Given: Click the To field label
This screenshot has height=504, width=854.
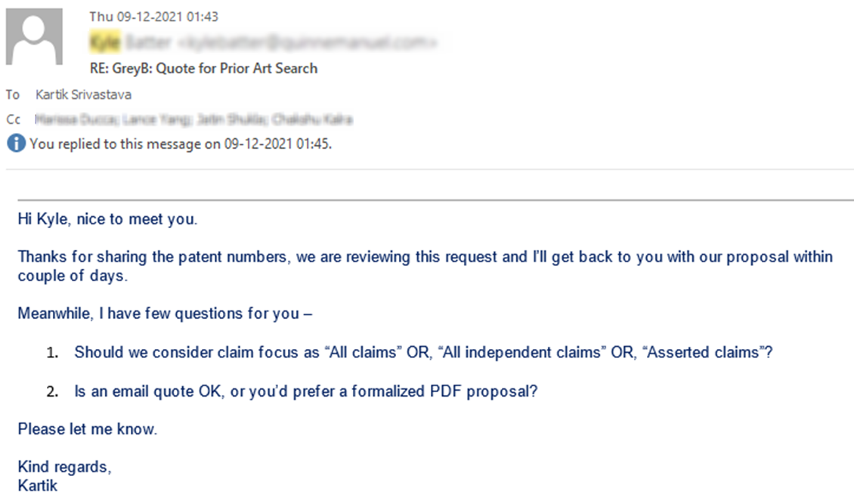Looking at the screenshot, I should 13,94.
